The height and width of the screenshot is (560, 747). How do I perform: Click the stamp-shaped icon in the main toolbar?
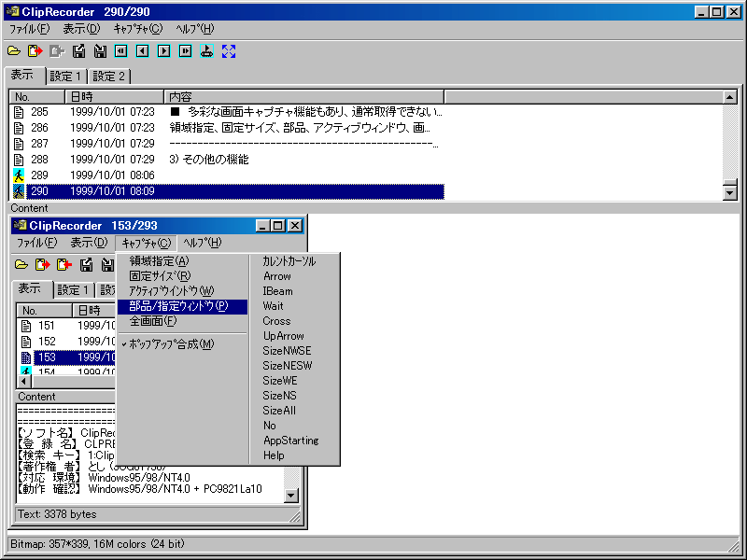(206, 51)
